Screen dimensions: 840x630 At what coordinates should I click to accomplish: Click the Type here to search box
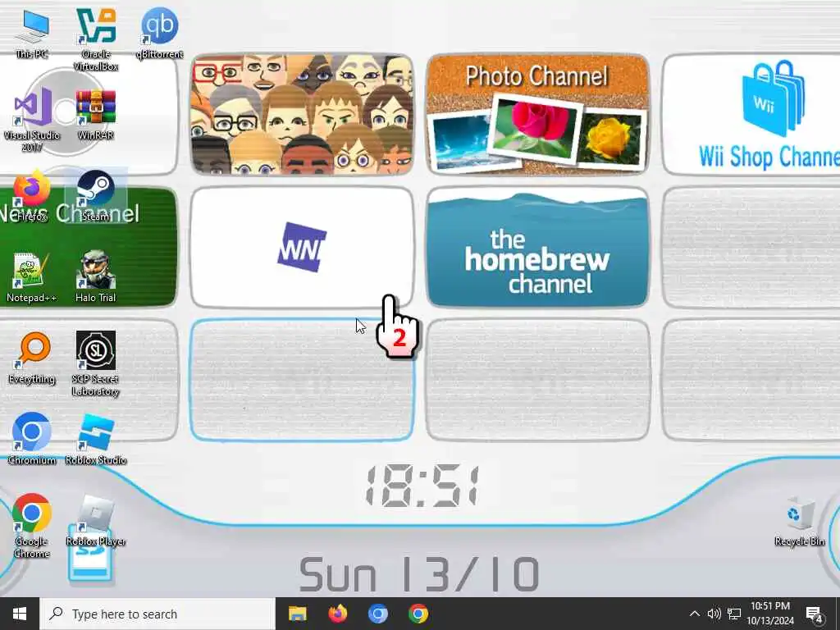pos(157,614)
